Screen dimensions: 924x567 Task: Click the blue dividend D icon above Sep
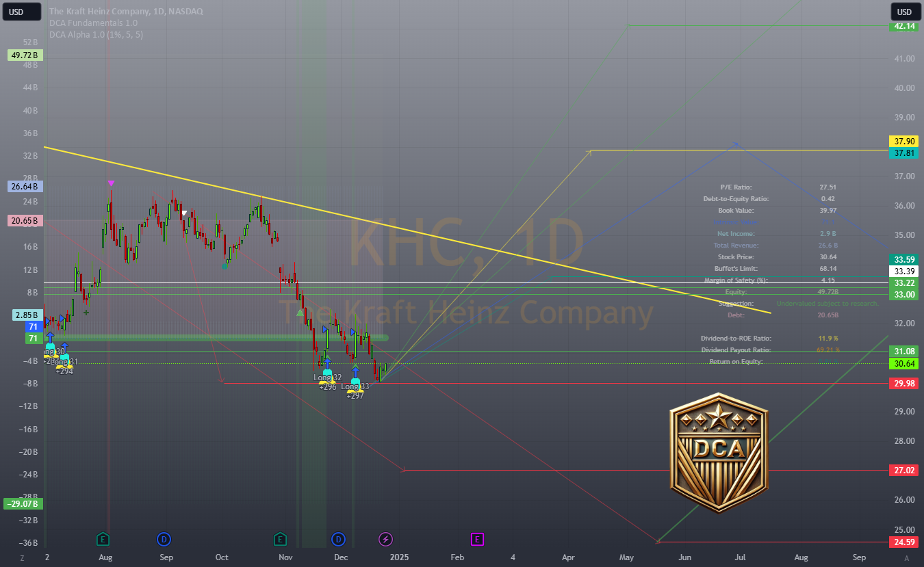coord(164,539)
